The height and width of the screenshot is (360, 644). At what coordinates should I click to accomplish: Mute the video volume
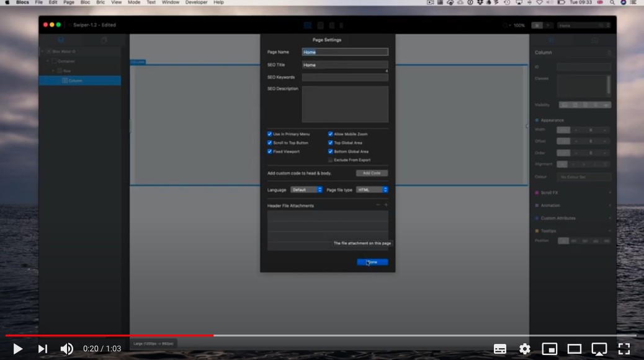[66, 349]
